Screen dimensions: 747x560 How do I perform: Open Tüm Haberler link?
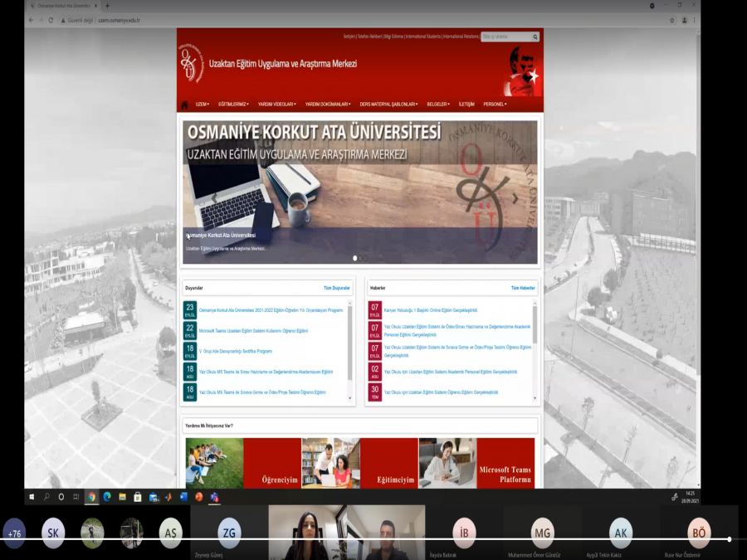pyautogui.click(x=523, y=288)
